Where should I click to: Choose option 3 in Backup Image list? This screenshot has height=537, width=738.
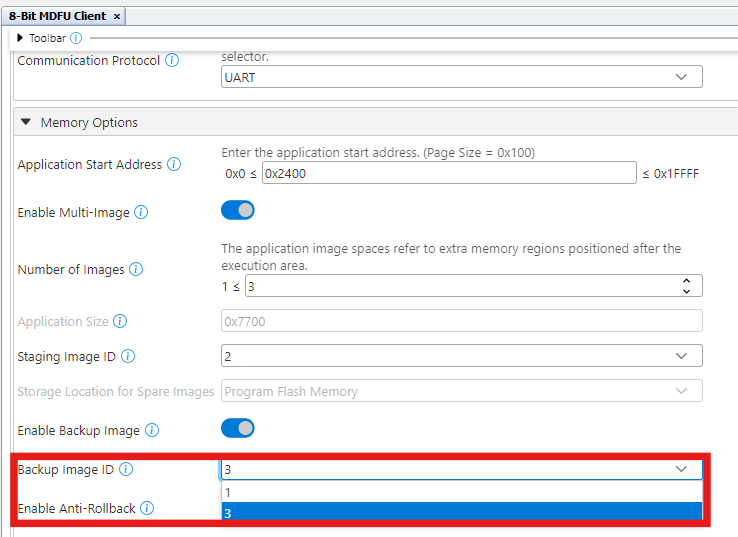tap(460, 512)
